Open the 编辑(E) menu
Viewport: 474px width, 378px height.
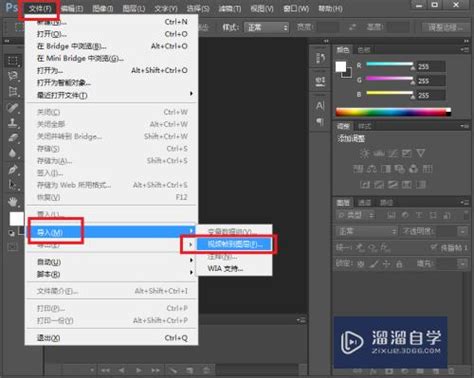point(72,8)
